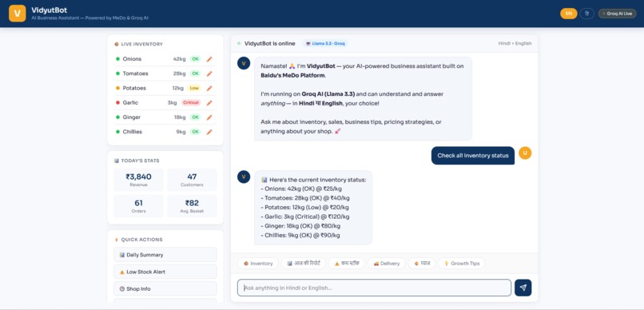Click the 'Potatoes: 12kg (Low) @ ₹20/kg' line

[304, 208]
